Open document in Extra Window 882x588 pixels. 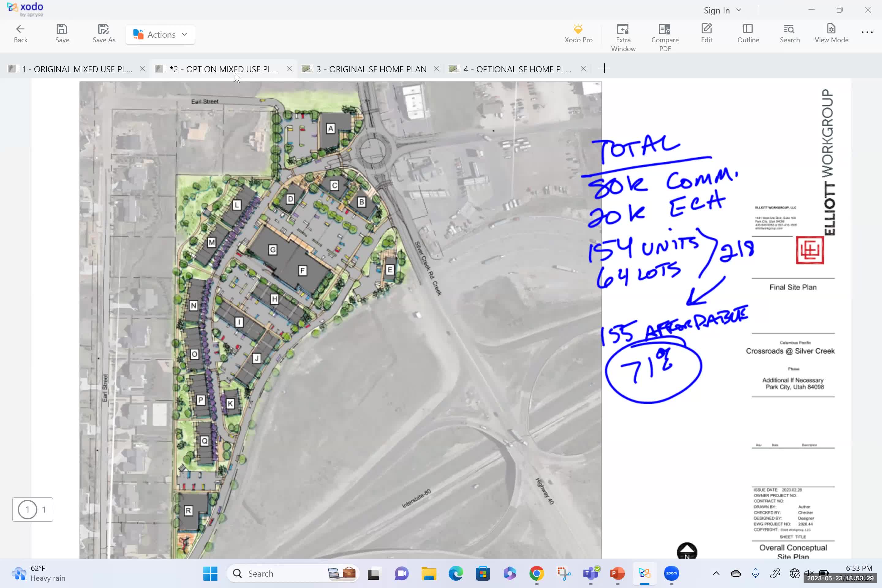click(623, 34)
